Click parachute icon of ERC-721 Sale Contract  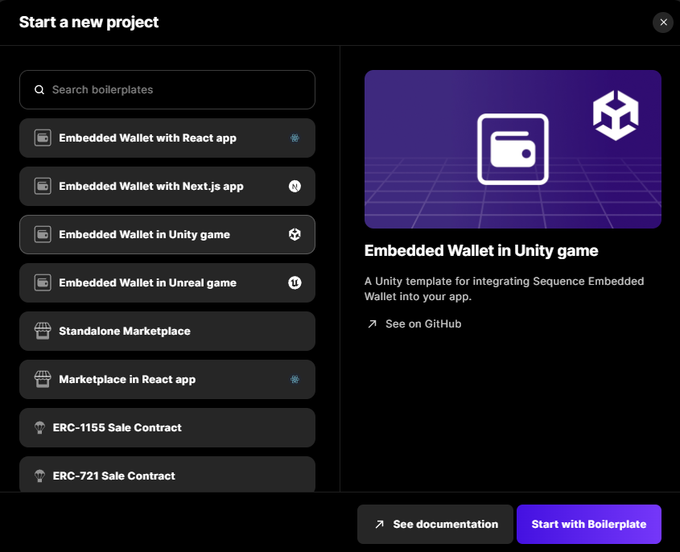tap(39, 476)
